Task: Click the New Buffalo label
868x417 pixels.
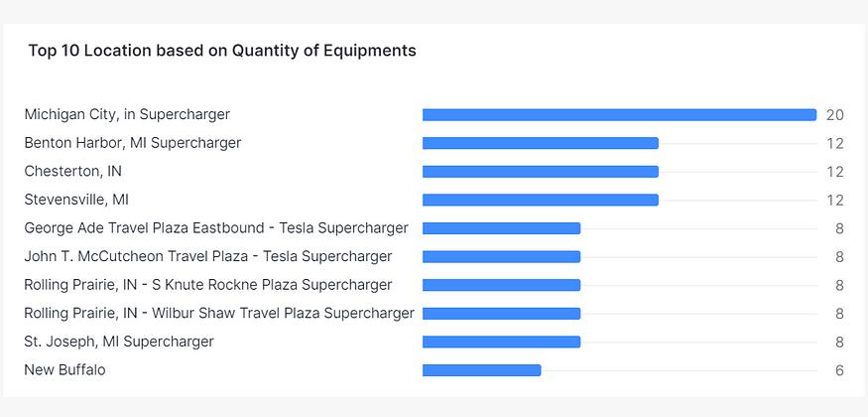Action: pos(64,370)
